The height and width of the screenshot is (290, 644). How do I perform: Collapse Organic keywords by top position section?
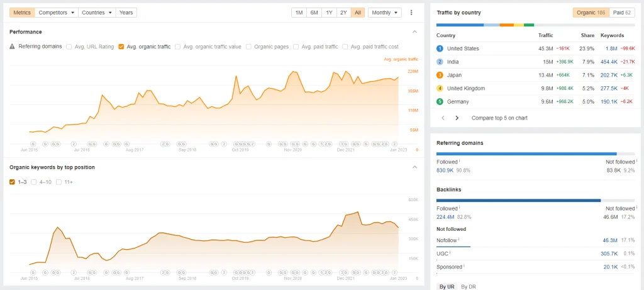tap(415, 167)
